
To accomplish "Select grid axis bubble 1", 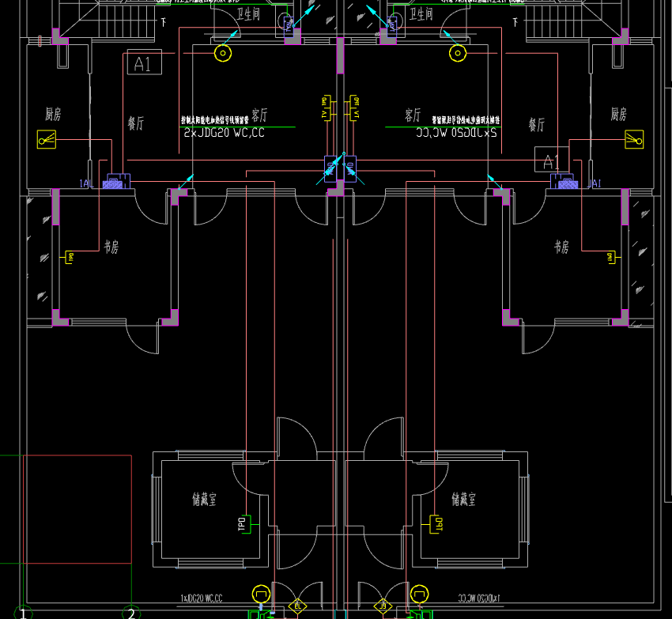I will click(x=23, y=613).
